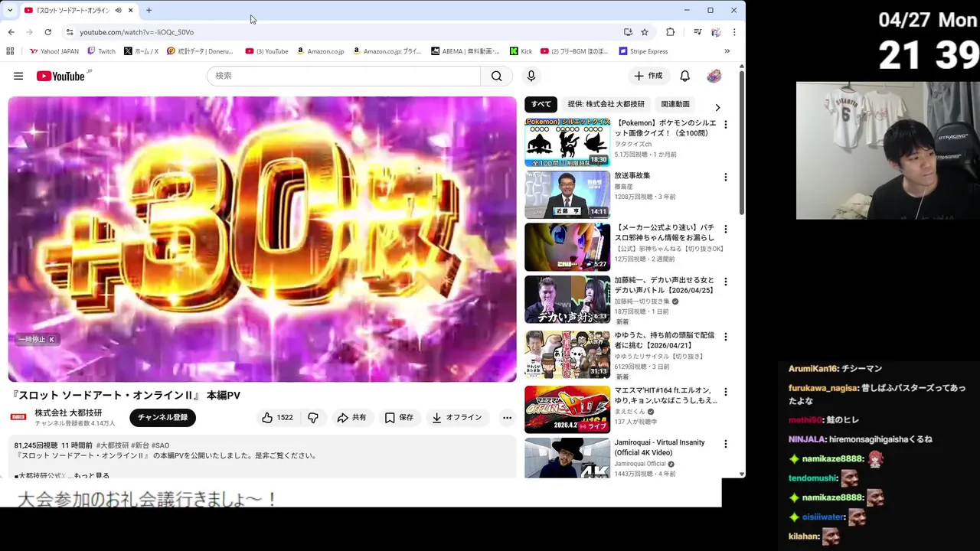Screen dimensions: 980x551
Task: Bookmark this page with the star icon
Action: coord(645,32)
